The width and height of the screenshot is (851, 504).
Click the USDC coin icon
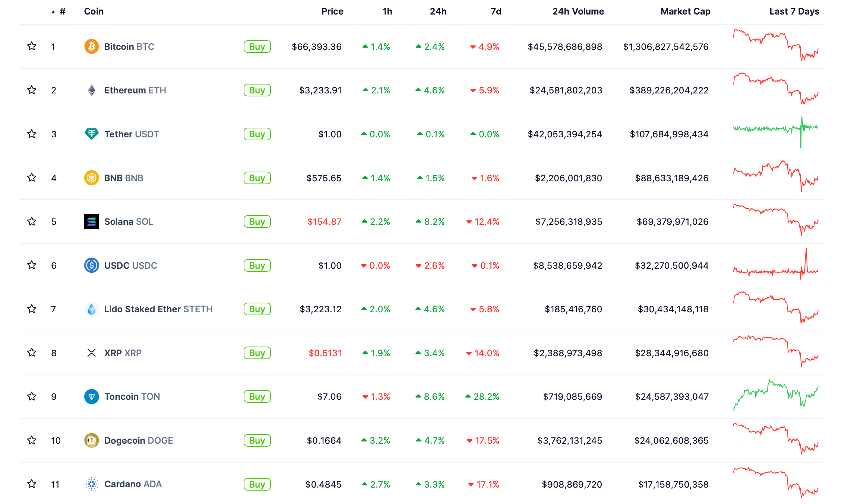(x=91, y=265)
